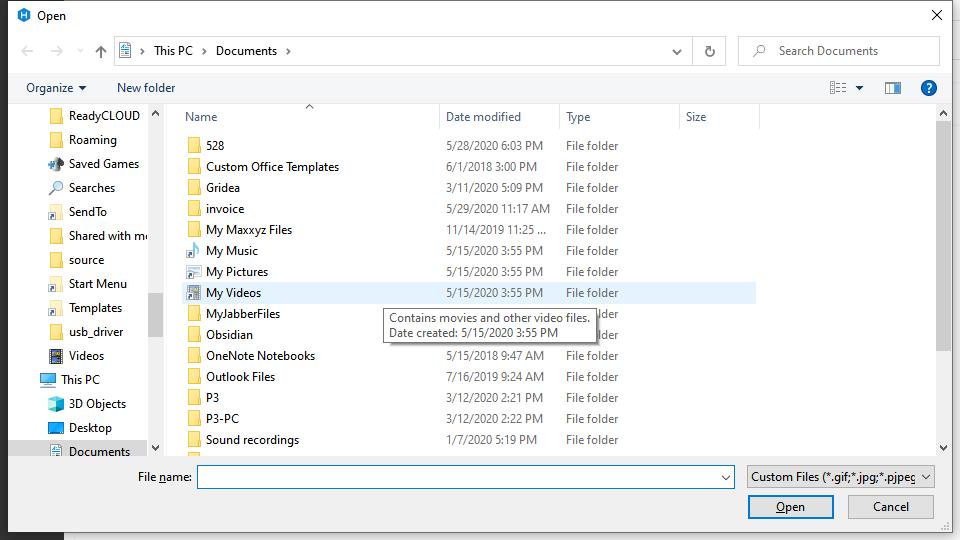Select the invoice folder
Image resolution: width=960 pixels, height=540 pixels.
click(x=216, y=209)
